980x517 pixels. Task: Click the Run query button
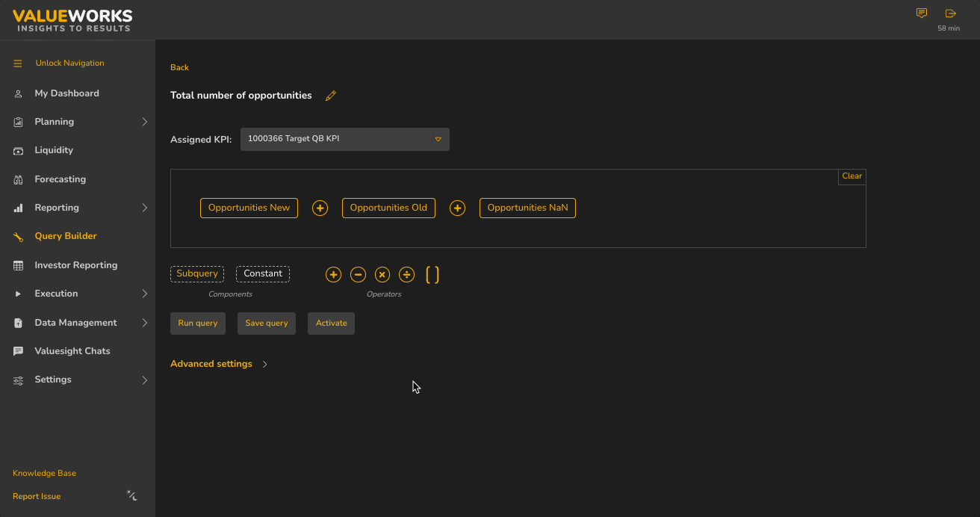pos(198,323)
